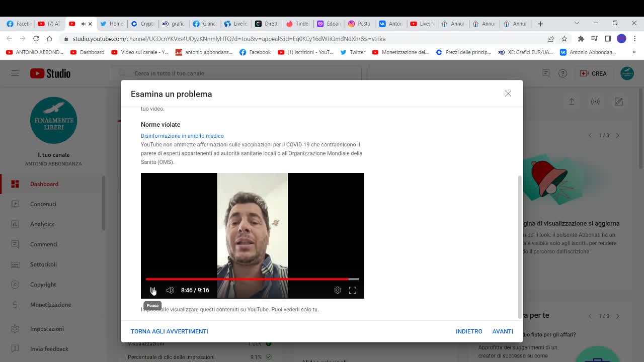Go to next card in 'per te' section
The height and width of the screenshot is (362, 644).
(617, 316)
